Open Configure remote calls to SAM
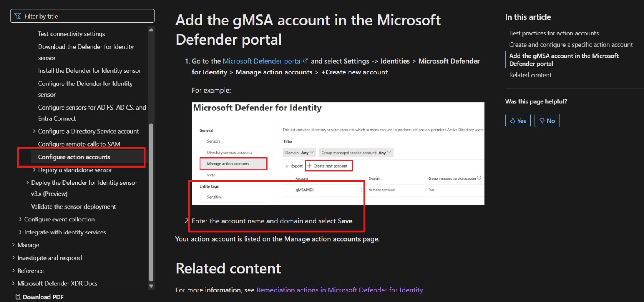The height and width of the screenshot is (302, 644). (x=79, y=144)
